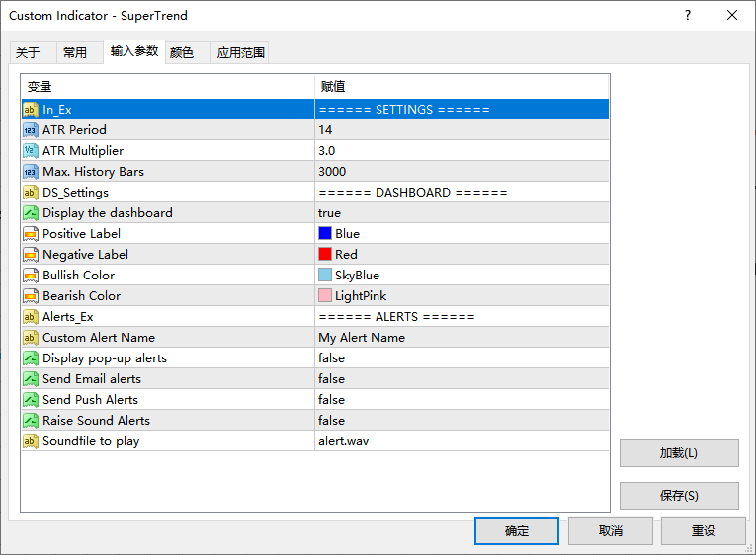
Task: Click the alert.wav value cell
Action: (462, 440)
